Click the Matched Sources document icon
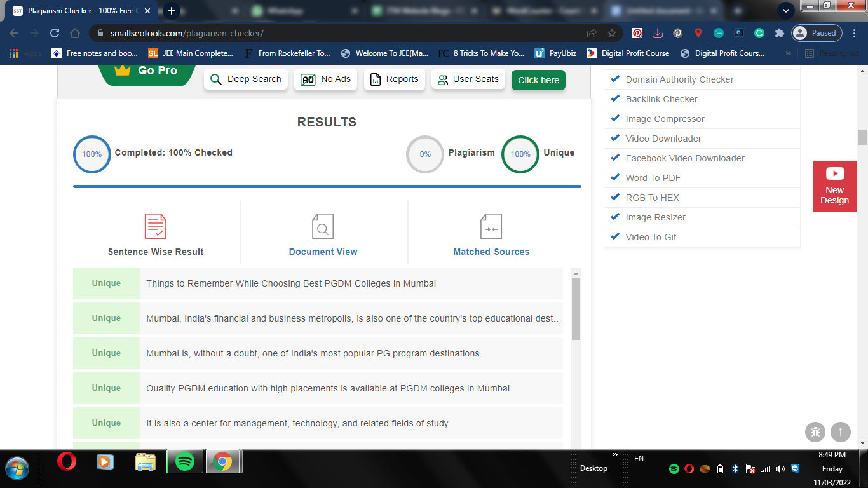 point(491,226)
